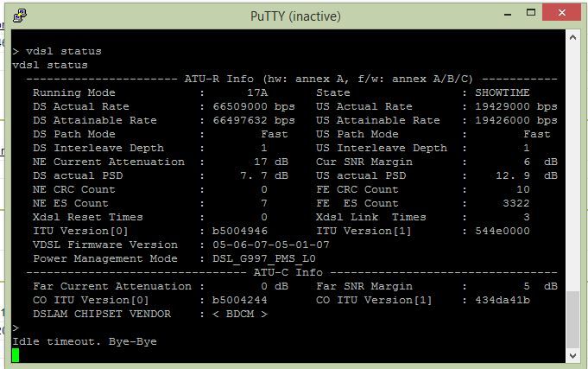The width and height of the screenshot is (588, 369).
Task: Click the '66509000 bps' DS actual rate
Action: [x=254, y=106]
